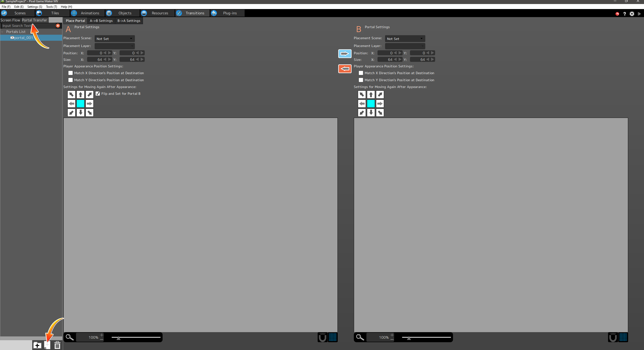Image resolution: width=644 pixels, height=350 pixels.
Task: Enable Match X Direction's Position for Portal A
Action: [70, 73]
